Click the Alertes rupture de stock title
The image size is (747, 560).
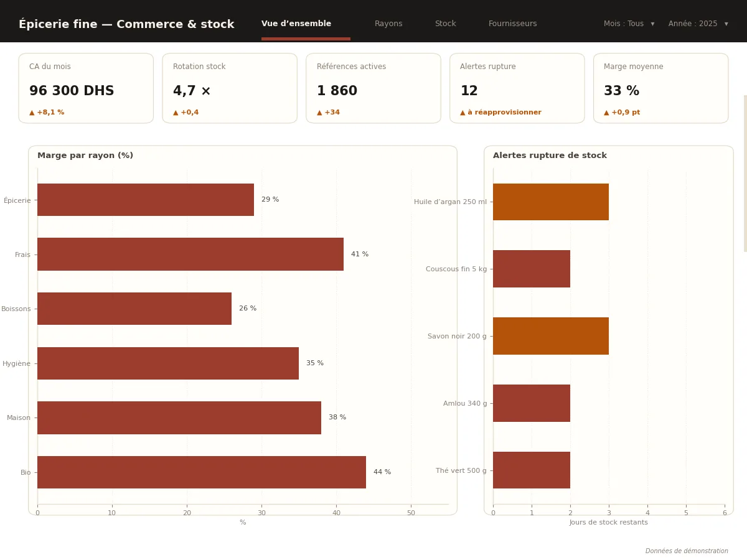pyautogui.click(x=550, y=156)
